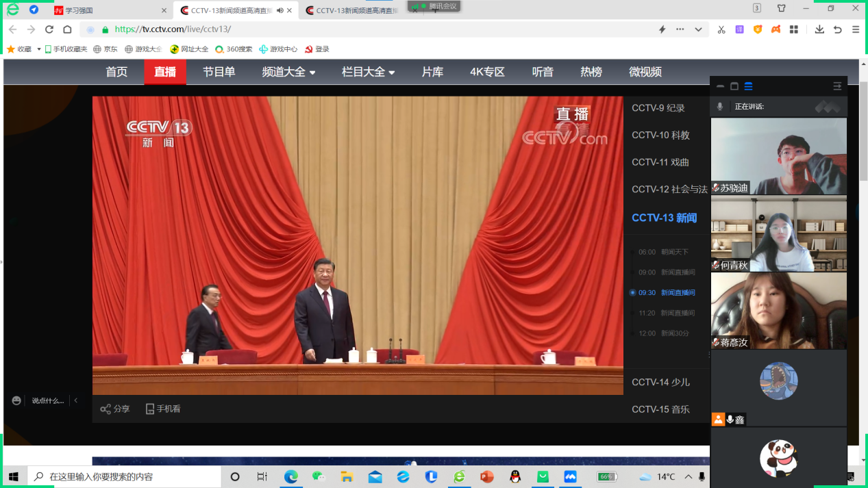Select the CCTV-12 社会与法 channel
The width and height of the screenshot is (868, 488).
coord(669,190)
